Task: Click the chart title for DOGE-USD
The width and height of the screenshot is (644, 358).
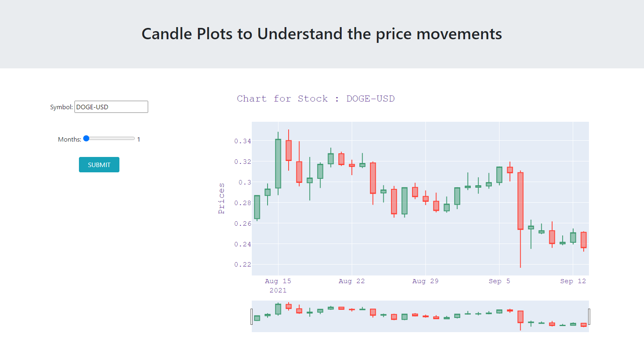Action: (316, 99)
